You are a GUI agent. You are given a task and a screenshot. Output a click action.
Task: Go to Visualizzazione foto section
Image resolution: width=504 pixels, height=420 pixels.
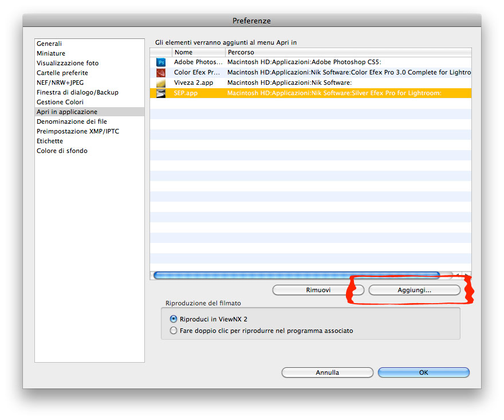point(89,63)
